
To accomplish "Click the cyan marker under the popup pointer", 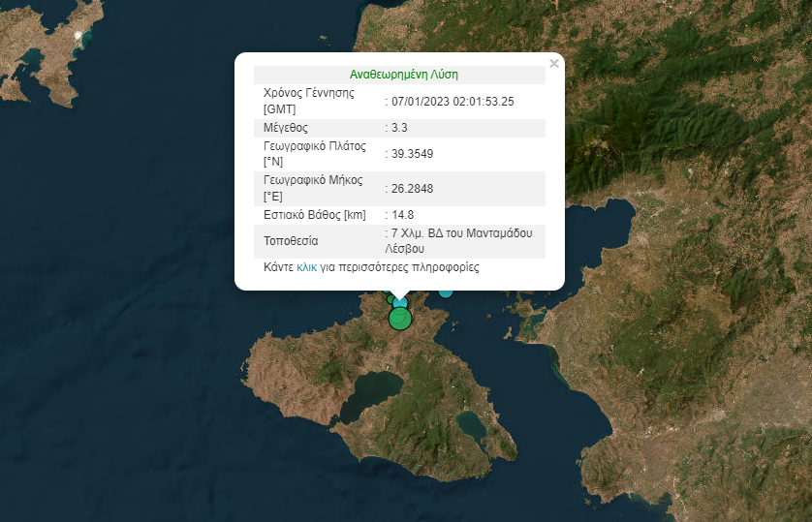I will click(x=400, y=302).
